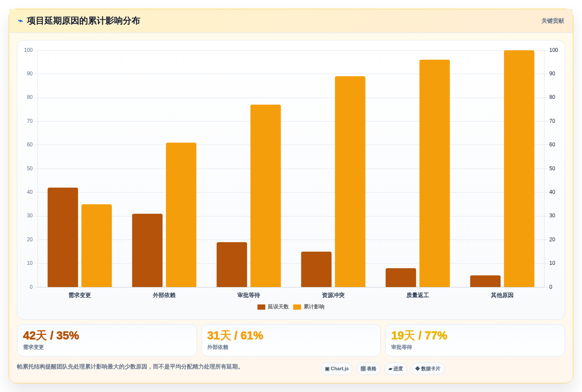Click the 资源冲突 延误天数 dark bar
Image resolution: width=582 pixels, height=392 pixels.
[316, 269]
